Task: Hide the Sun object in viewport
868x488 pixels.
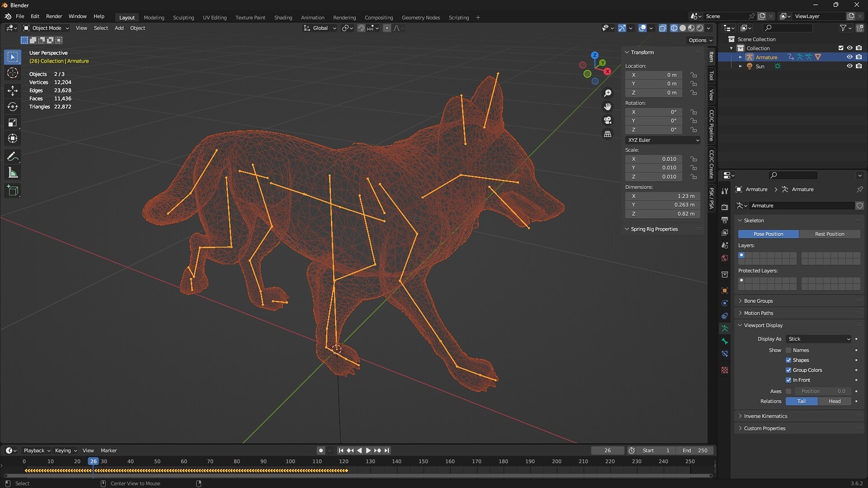Action: point(849,66)
